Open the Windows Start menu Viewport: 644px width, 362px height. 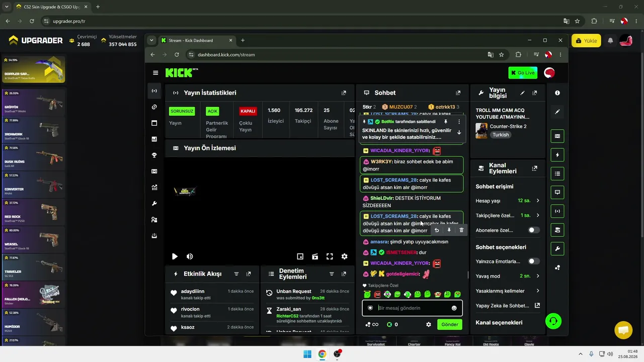(x=307, y=354)
